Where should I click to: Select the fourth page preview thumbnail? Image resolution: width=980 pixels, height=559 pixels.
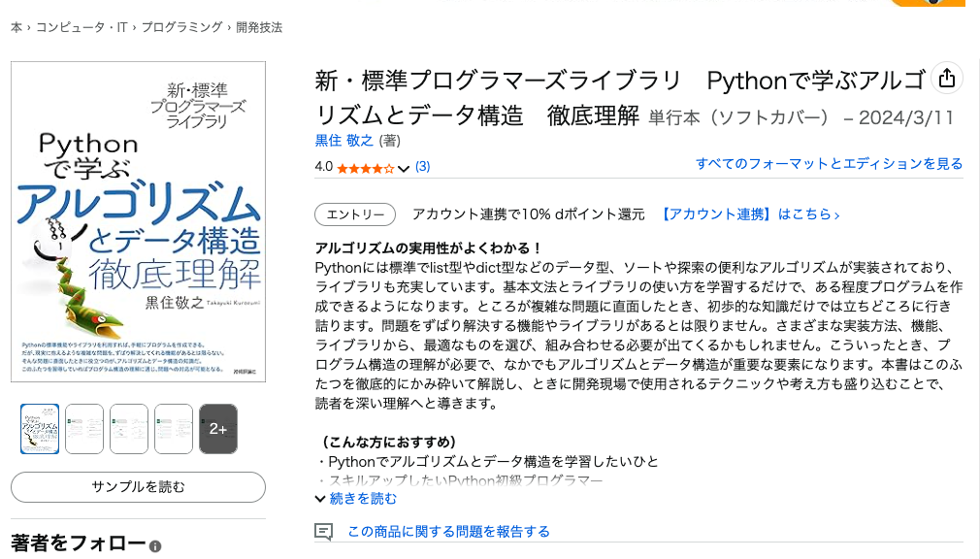click(x=174, y=429)
